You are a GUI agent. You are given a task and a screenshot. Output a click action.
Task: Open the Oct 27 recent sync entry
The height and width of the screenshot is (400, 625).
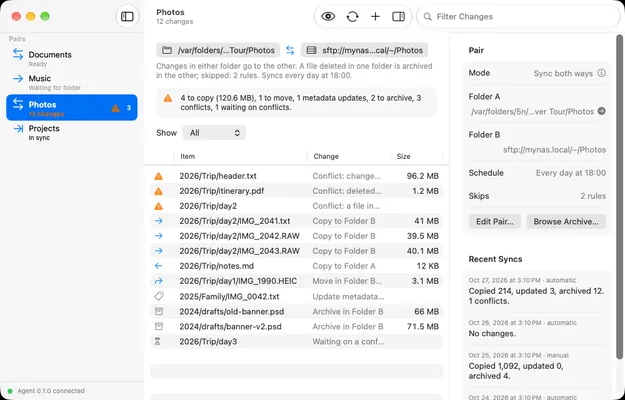point(537,291)
